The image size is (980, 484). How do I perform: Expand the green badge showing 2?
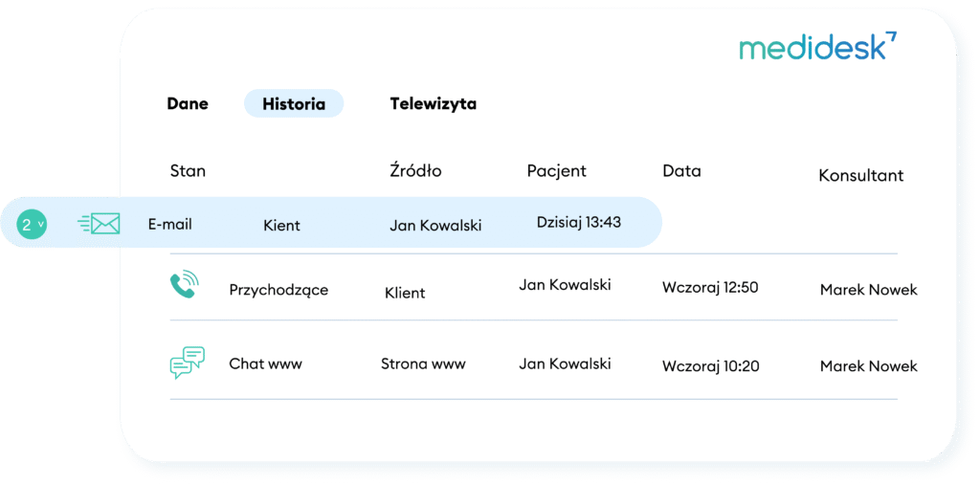[32, 224]
